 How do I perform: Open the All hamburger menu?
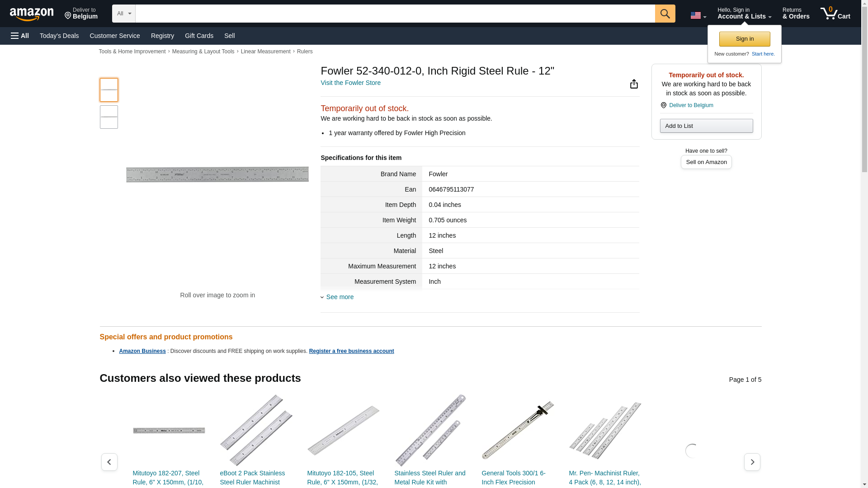[20, 36]
